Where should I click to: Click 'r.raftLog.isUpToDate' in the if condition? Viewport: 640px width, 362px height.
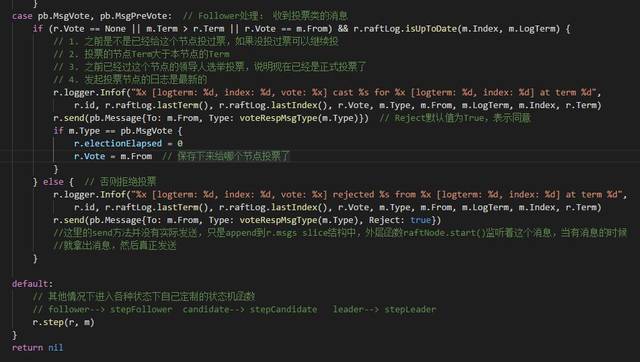[x=404, y=29]
